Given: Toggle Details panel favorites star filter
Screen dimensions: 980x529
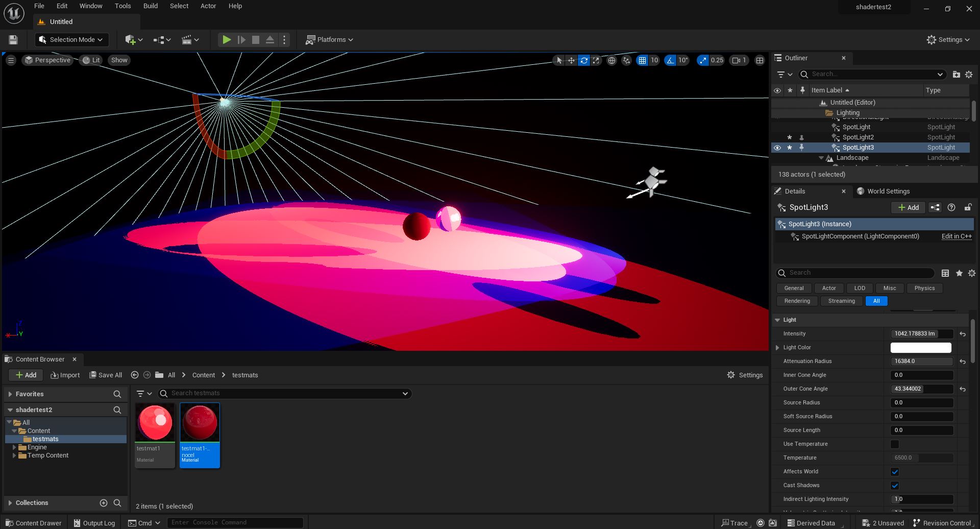Looking at the screenshot, I should tap(959, 273).
